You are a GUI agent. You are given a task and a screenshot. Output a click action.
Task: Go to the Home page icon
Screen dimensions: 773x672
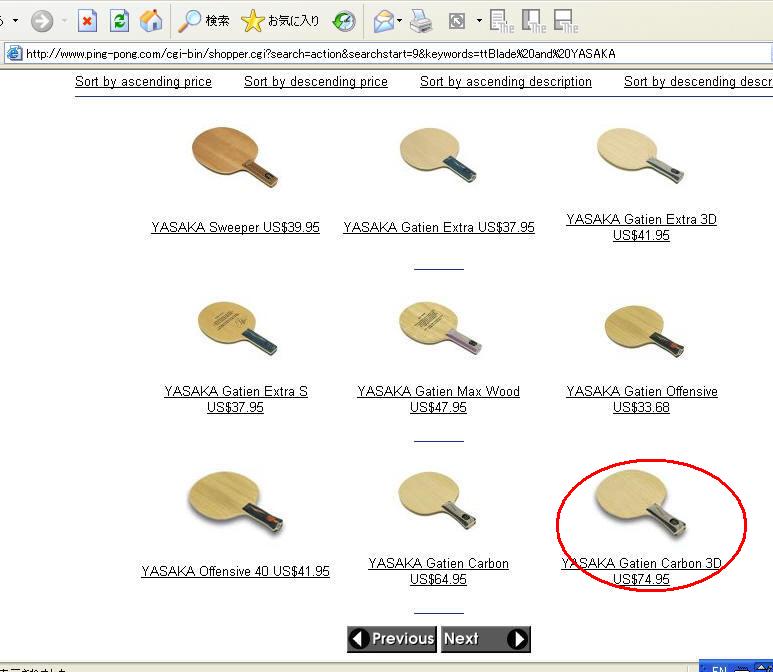click(151, 21)
